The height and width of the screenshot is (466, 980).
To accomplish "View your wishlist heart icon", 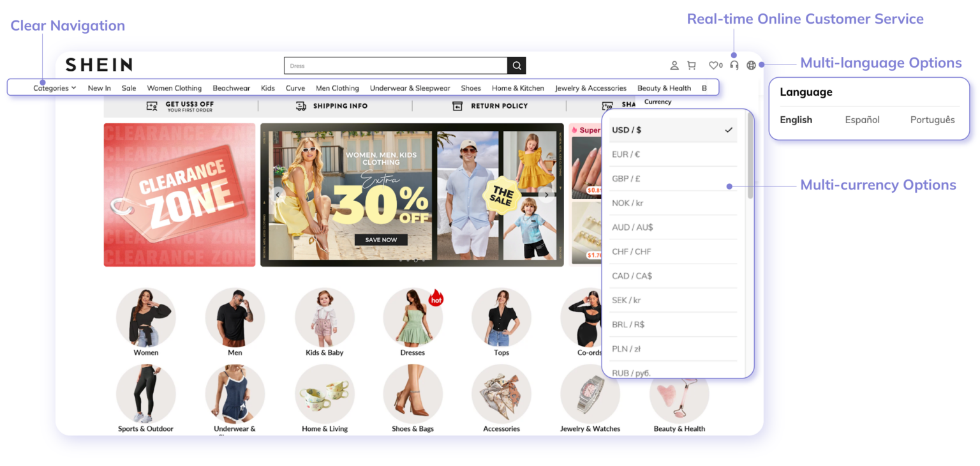I will 713,65.
